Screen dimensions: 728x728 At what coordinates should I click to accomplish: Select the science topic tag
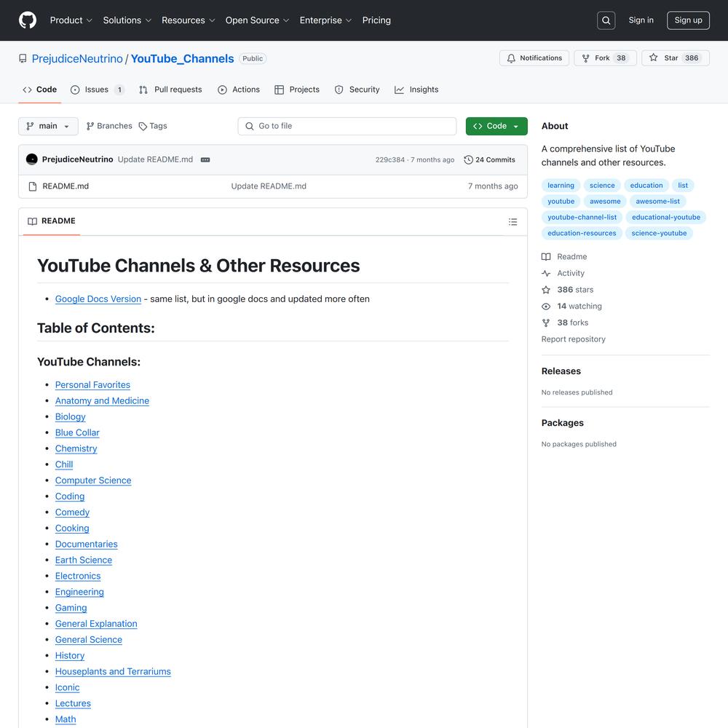click(x=602, y=185)
